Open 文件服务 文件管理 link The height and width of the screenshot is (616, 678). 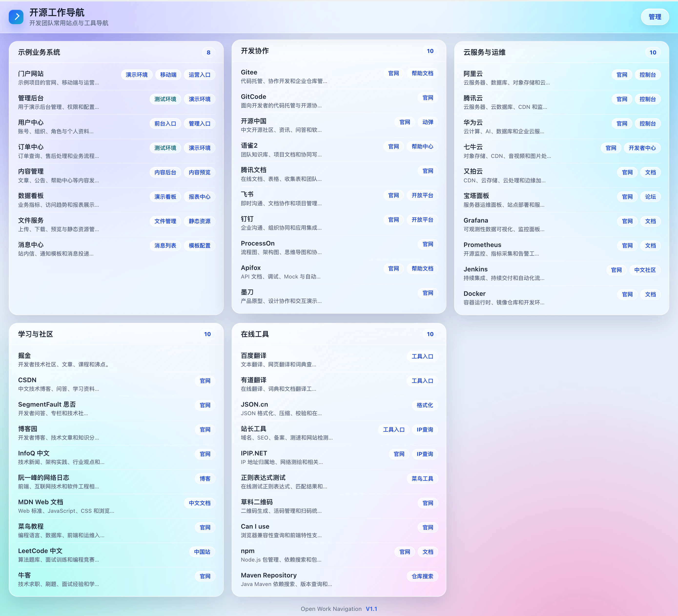pyautogui.click(x=165, y=221)
